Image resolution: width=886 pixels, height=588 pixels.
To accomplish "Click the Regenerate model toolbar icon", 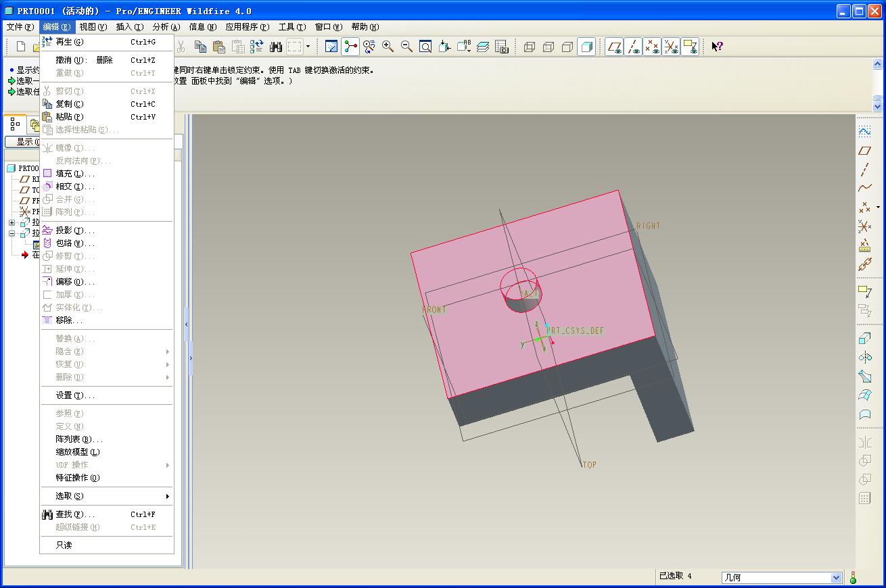I will pyautogui.click(x=257, y=47).
